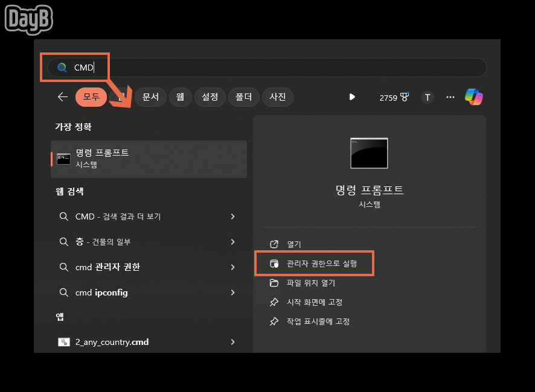Click the back arrow icon

62,97
